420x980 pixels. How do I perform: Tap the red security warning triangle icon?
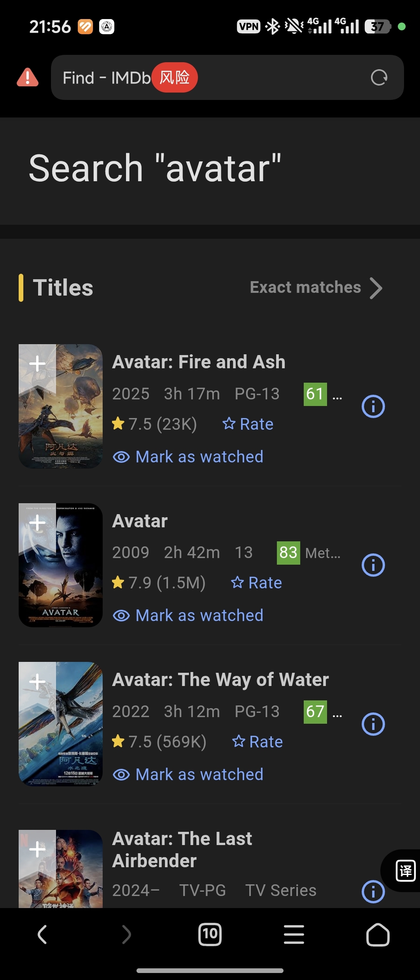28,77
